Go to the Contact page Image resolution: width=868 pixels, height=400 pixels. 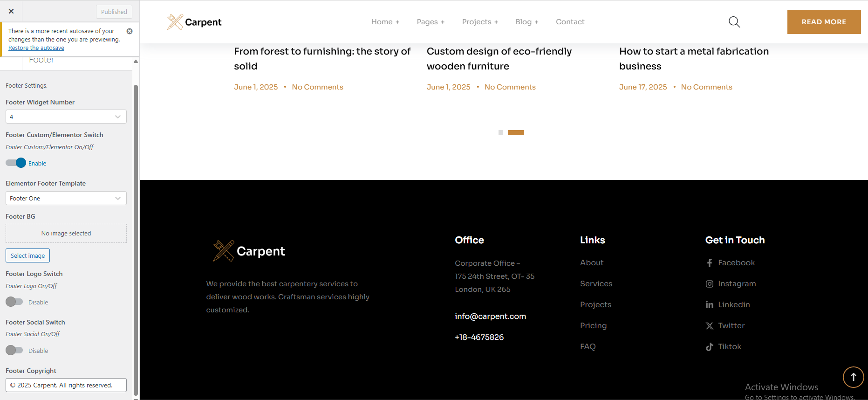[570, 22]
